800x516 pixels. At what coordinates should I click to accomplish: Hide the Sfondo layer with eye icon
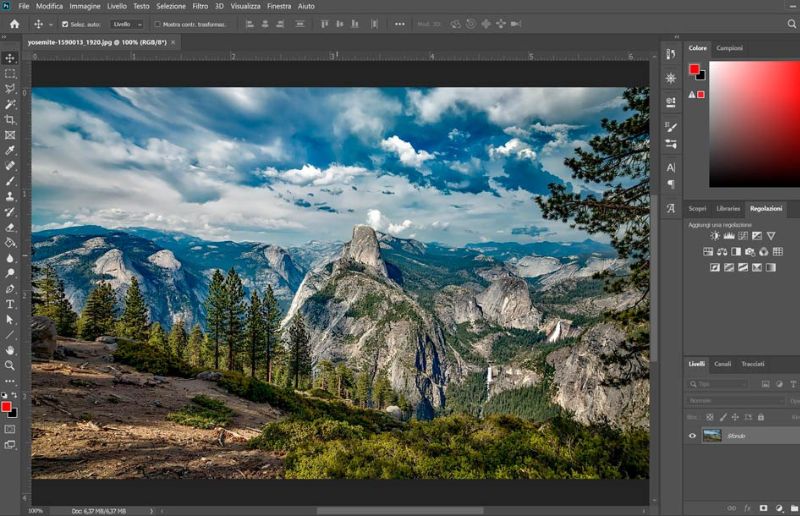tap(692, 436)
